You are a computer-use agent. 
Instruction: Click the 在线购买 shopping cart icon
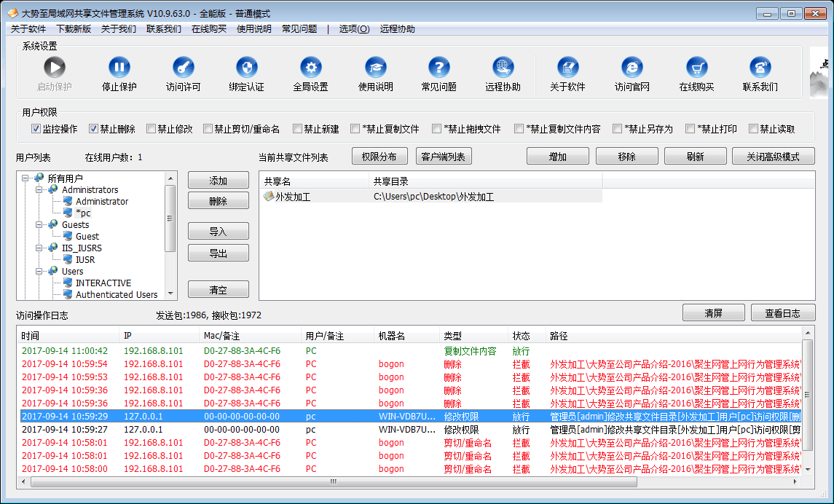click(x=696, y=68)
